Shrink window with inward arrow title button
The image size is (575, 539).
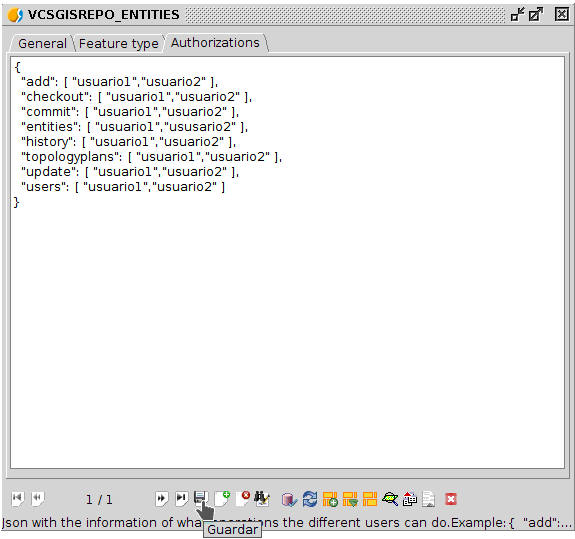click(517, 15)
